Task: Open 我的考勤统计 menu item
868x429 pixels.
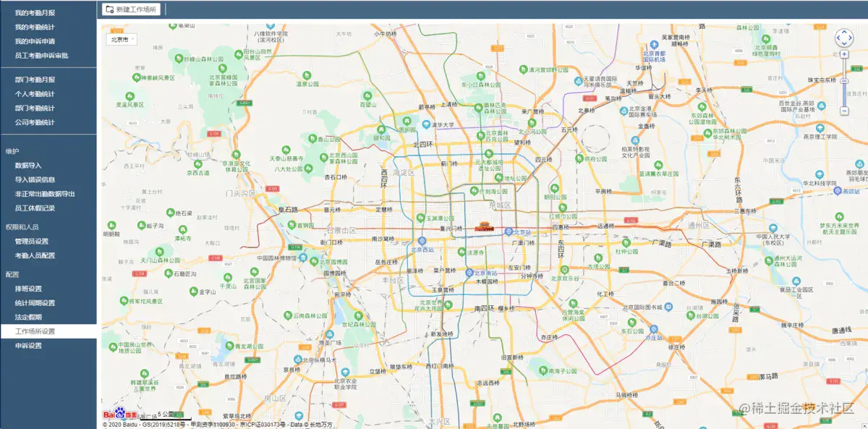Action: point(35,27)
